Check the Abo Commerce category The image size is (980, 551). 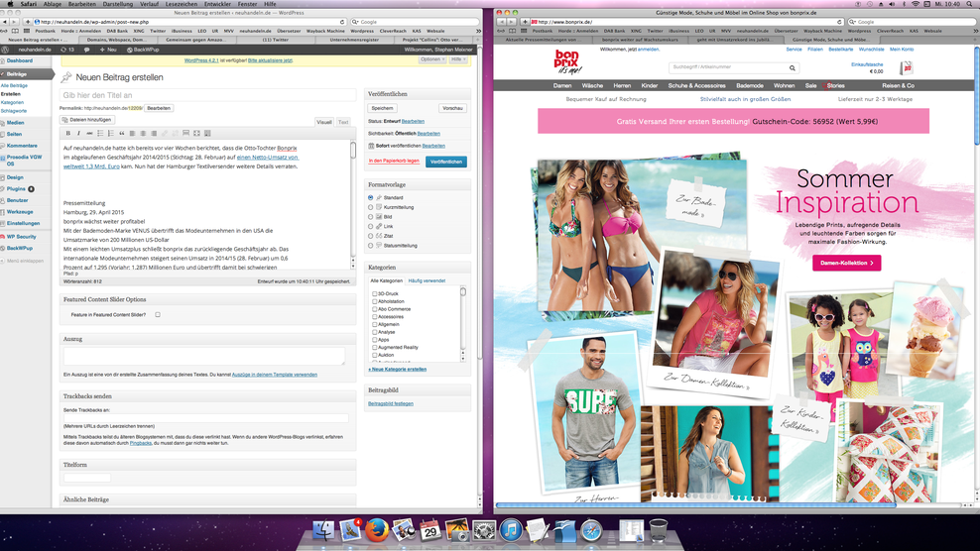click(x=374, y=309)
